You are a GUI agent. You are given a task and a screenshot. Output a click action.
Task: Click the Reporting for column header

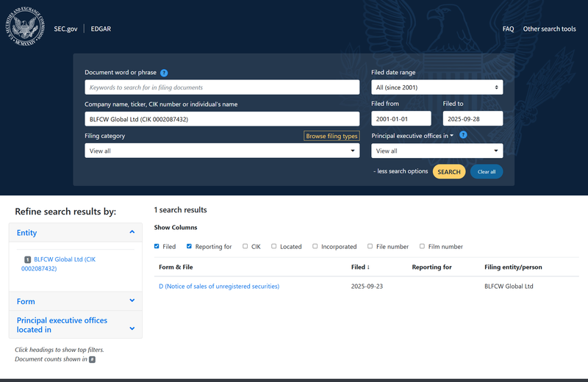point(431,267)
